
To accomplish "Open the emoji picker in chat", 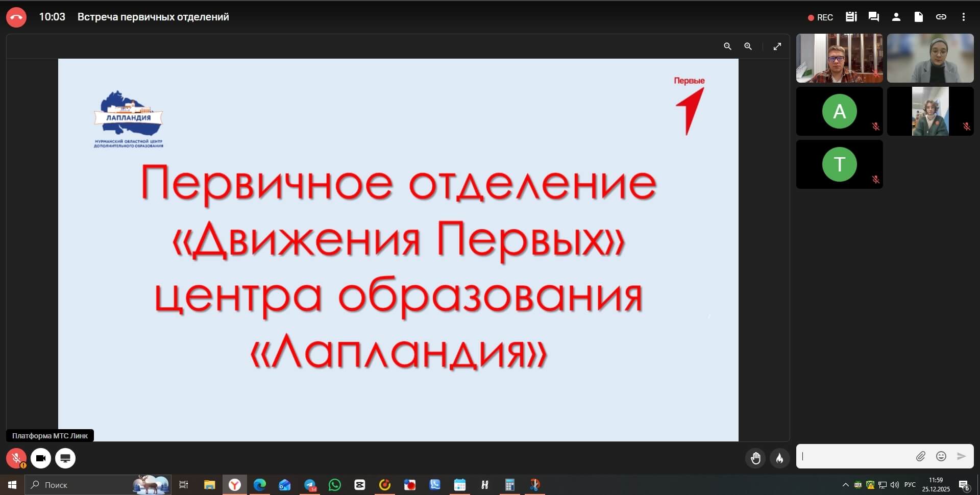I will point(941,456).
